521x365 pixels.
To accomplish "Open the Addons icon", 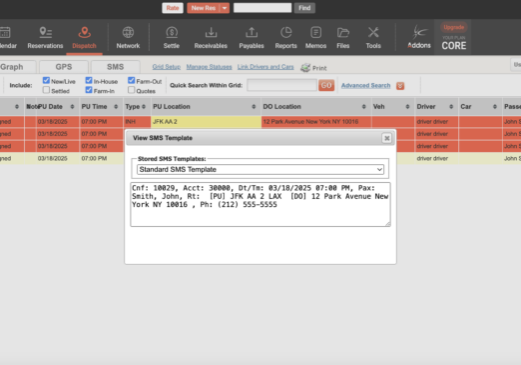I will [x=419, y=32].
